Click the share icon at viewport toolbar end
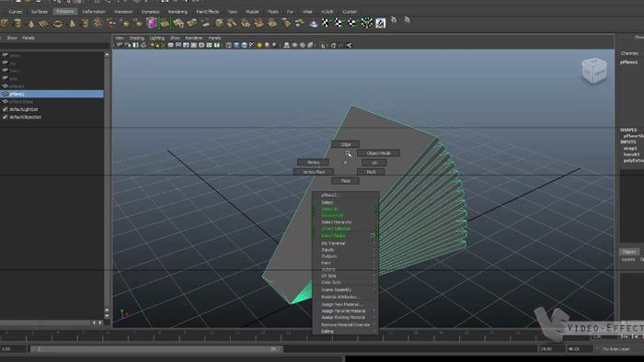The width and height of the screenshot is (644, 362). 349,45
